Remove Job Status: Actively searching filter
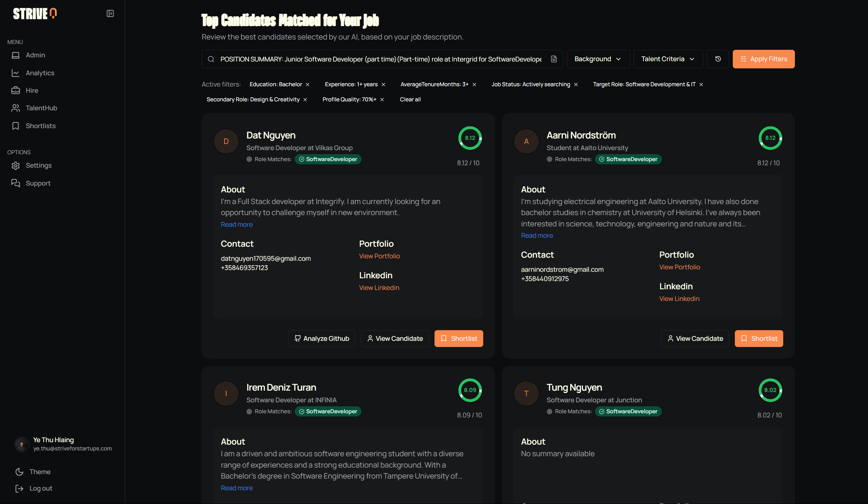 coord(576,85)
